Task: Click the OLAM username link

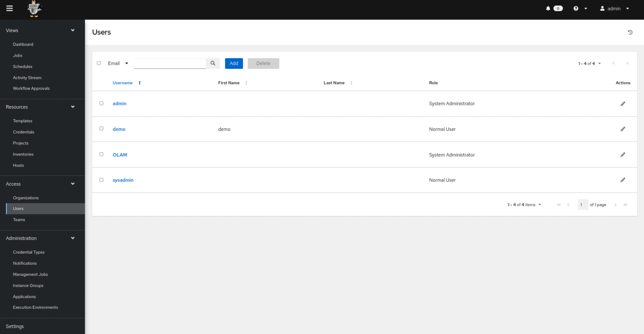Action: tap(120, 155)
